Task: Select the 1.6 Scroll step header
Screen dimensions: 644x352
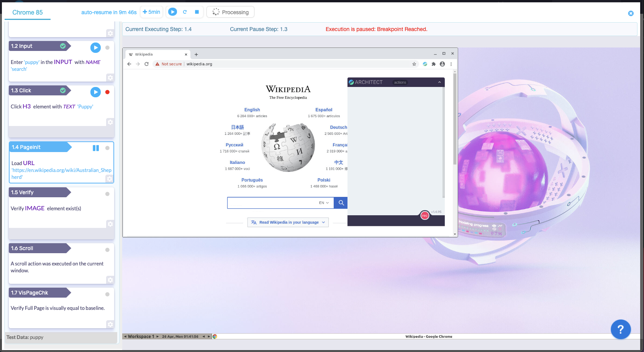Action: 40,248
